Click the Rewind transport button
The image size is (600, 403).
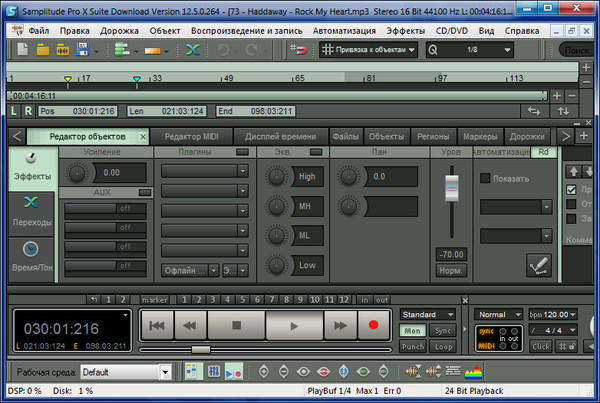(190, 325)
